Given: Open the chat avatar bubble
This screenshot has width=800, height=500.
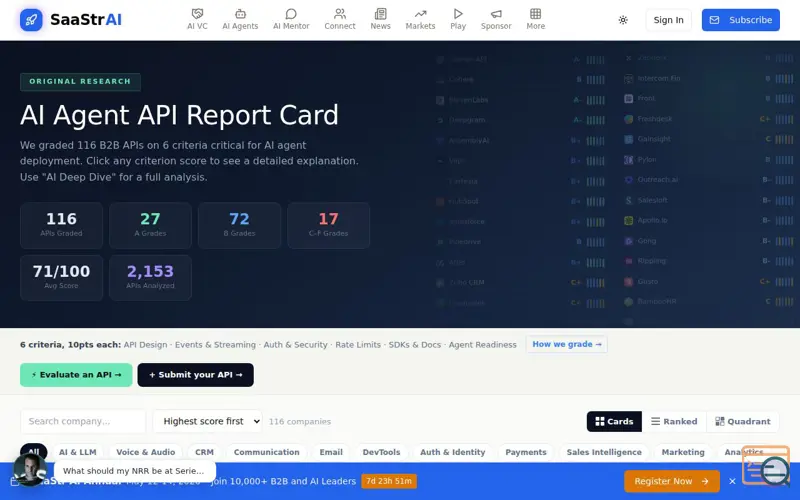Looking at the screenshot, I should 30,469.
